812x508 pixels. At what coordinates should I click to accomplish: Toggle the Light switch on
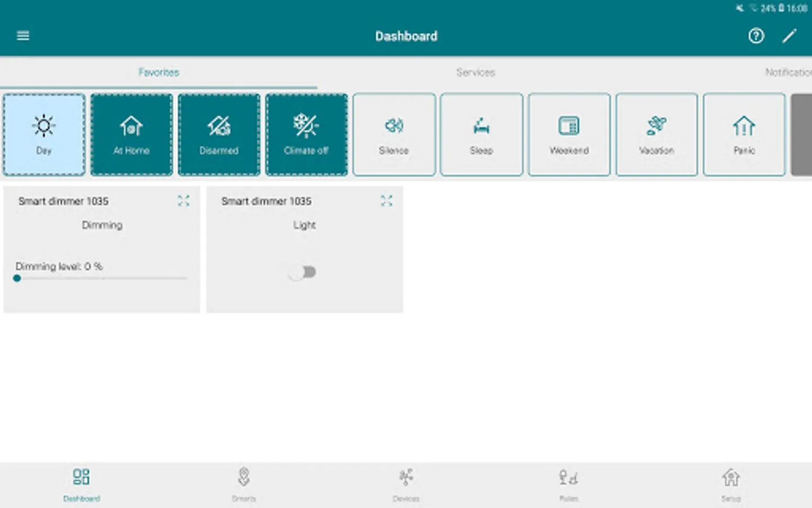302,273
